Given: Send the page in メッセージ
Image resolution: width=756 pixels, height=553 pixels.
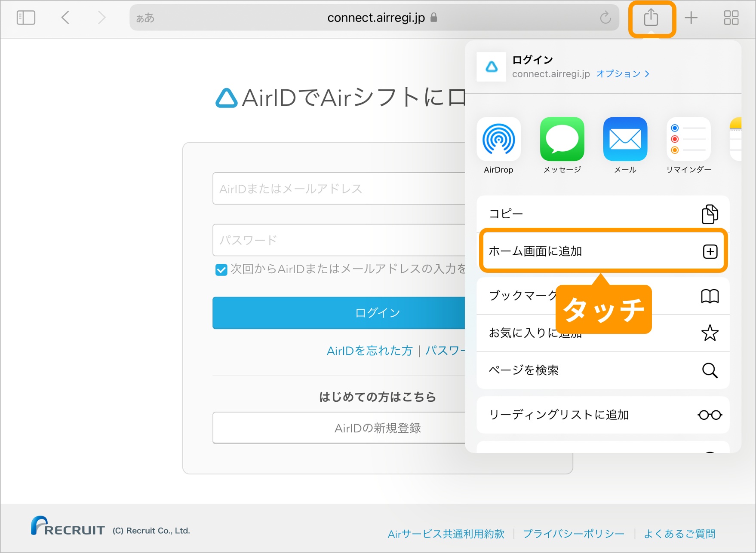Looking at the screenshot, I should coord(562,140).
